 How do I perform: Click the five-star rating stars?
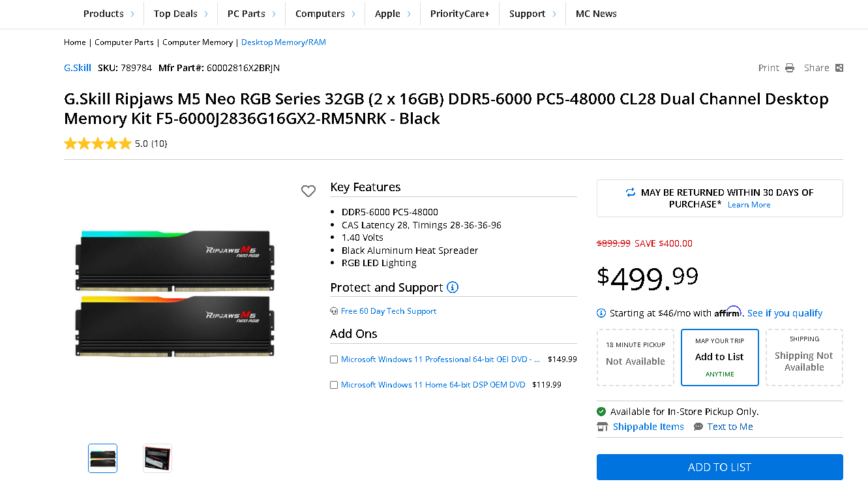98,143
